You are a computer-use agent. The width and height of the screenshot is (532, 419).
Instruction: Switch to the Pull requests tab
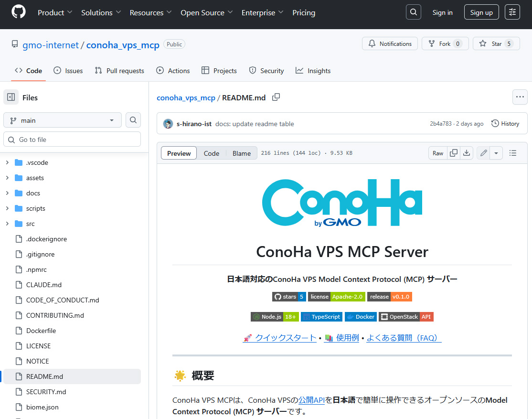click(119, 71)
